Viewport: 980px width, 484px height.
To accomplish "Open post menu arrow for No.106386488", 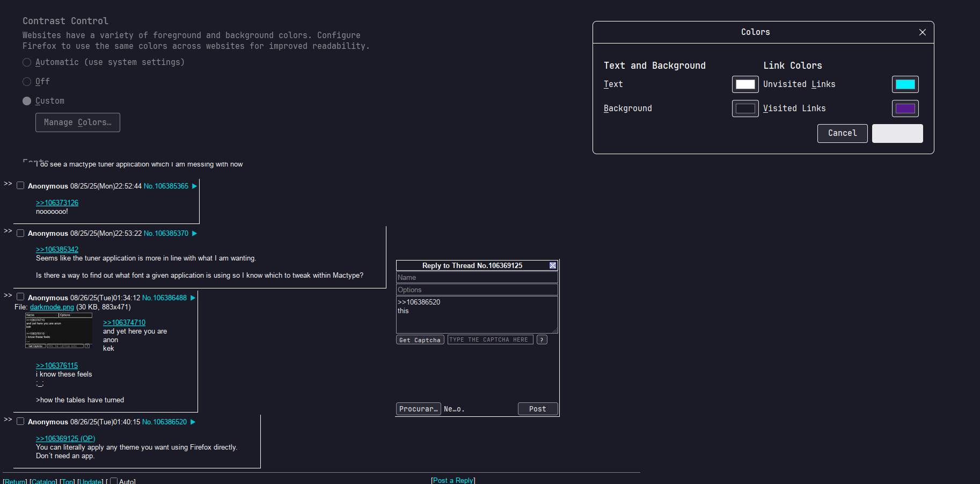I will pyautogui.click(x=193, y=298).
